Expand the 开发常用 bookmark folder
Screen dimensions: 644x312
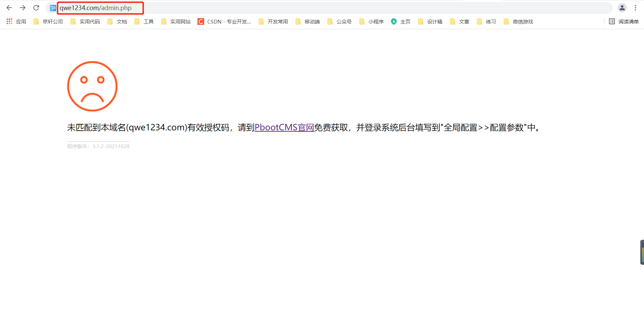(273, 21)
